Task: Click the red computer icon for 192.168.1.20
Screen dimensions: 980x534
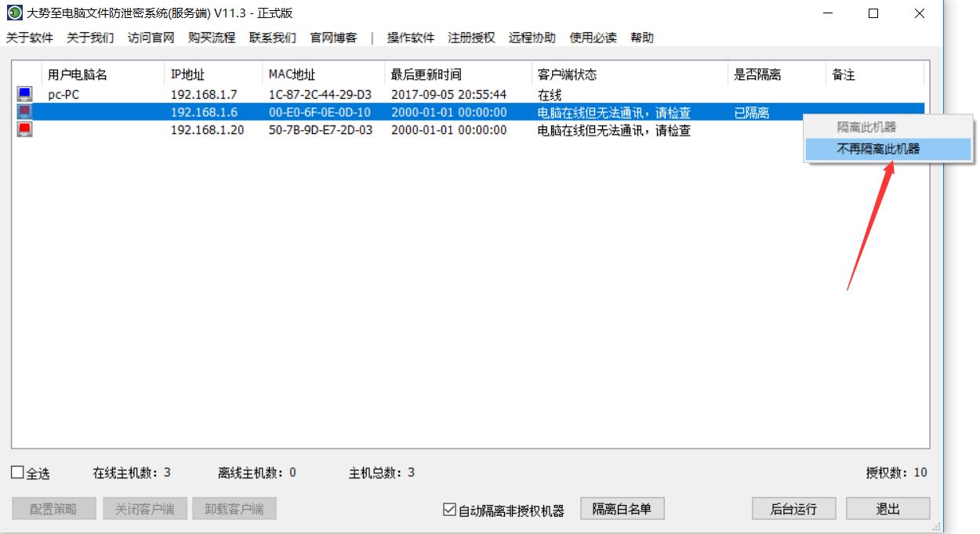Action: coord(24,130)
